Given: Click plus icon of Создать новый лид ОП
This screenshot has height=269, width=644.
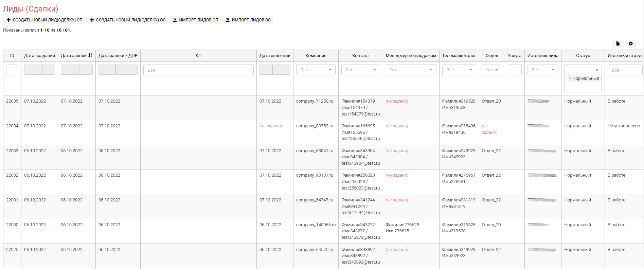Looking at the screenshot, I should [9, 20].
